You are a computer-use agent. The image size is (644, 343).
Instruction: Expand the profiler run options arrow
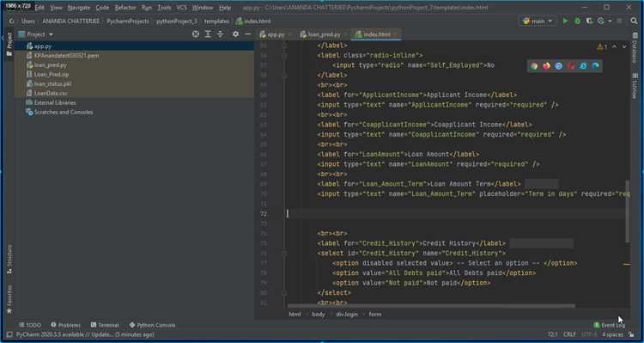click(610, 21)
